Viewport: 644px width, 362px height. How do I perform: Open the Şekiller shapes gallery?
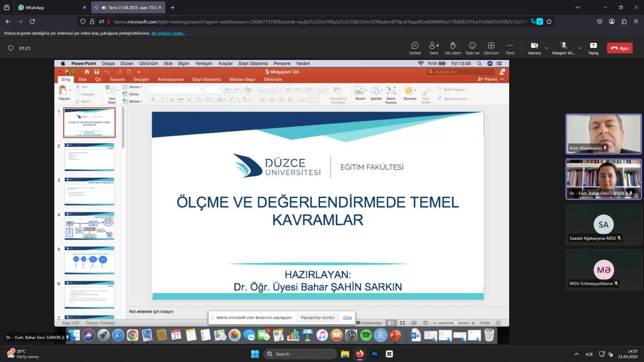click(x=376, y=93)
